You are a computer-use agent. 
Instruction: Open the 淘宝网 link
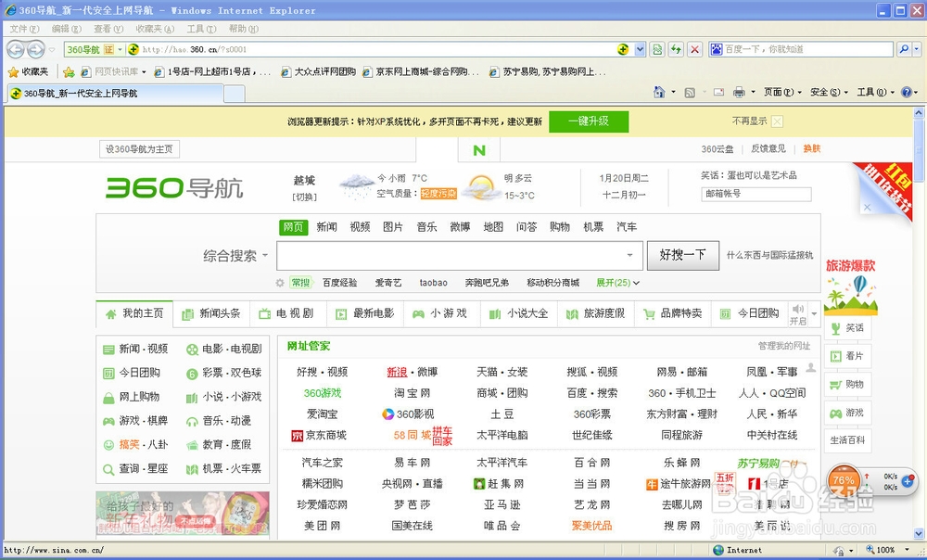413,393
